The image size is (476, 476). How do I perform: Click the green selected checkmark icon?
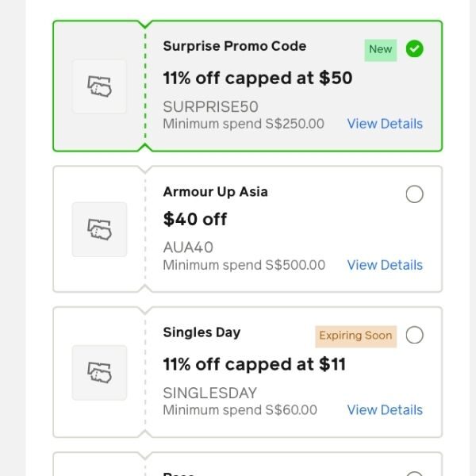pos(414,49)
